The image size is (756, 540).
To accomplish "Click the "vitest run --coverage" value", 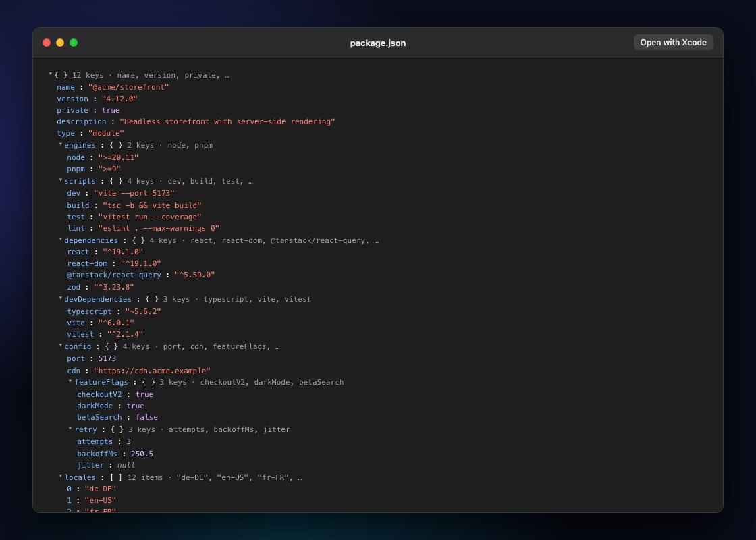I will click(150, 217).
